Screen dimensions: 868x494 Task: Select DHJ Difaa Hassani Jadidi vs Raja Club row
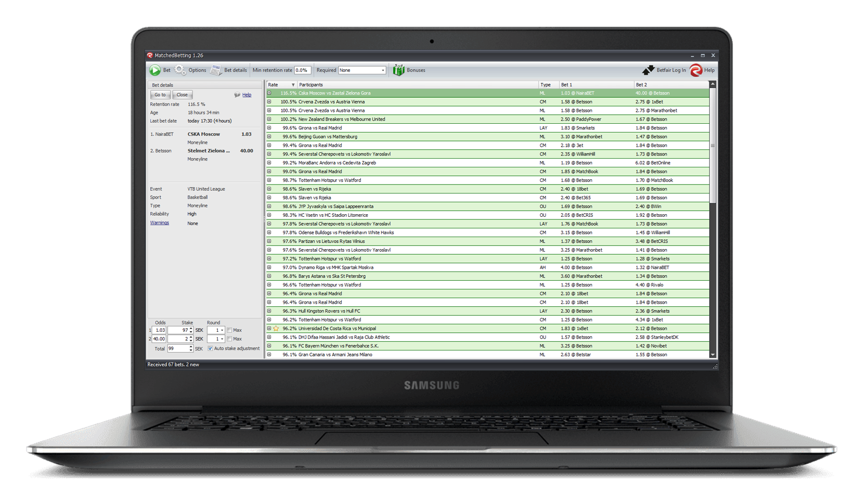click(488, 337)
